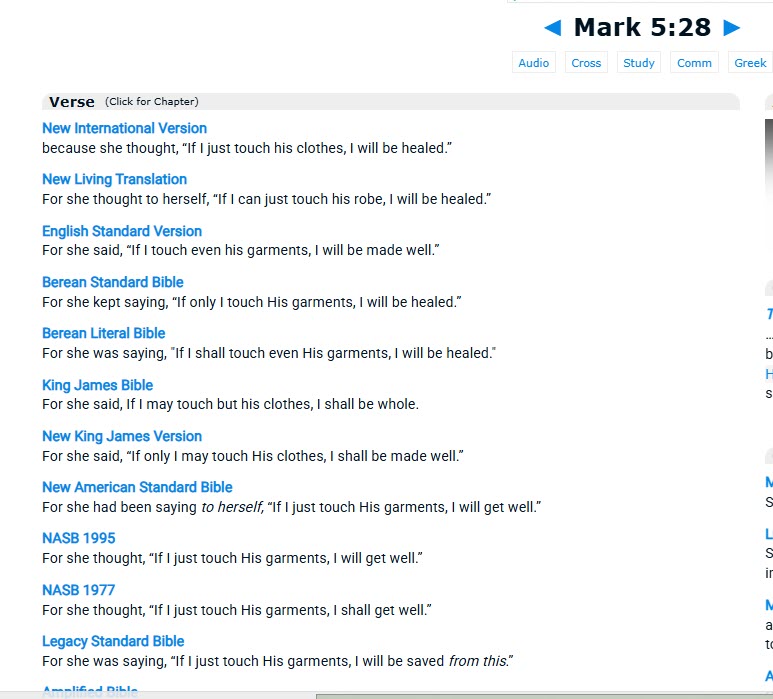Open Berean Literal Bible link
This screenshot has height=699, width=773.
104,333
